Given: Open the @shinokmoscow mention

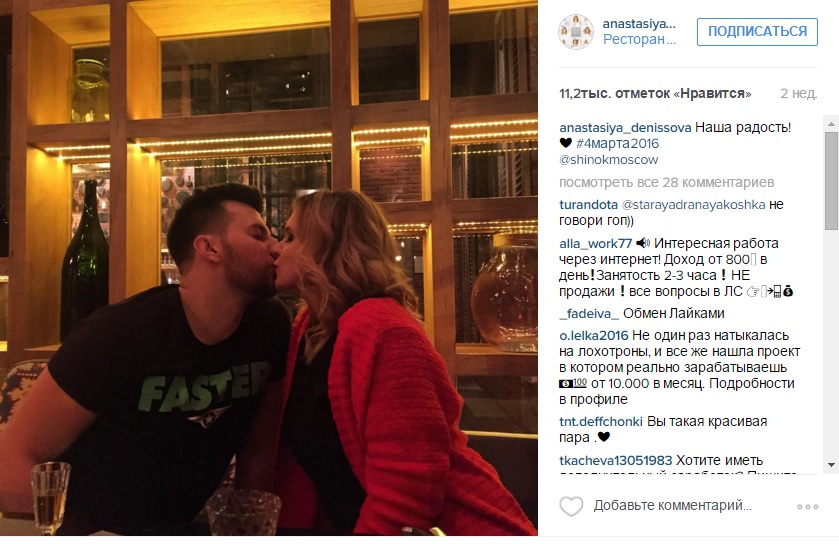Looking at the screenshot, I should [x=608, y=159].
